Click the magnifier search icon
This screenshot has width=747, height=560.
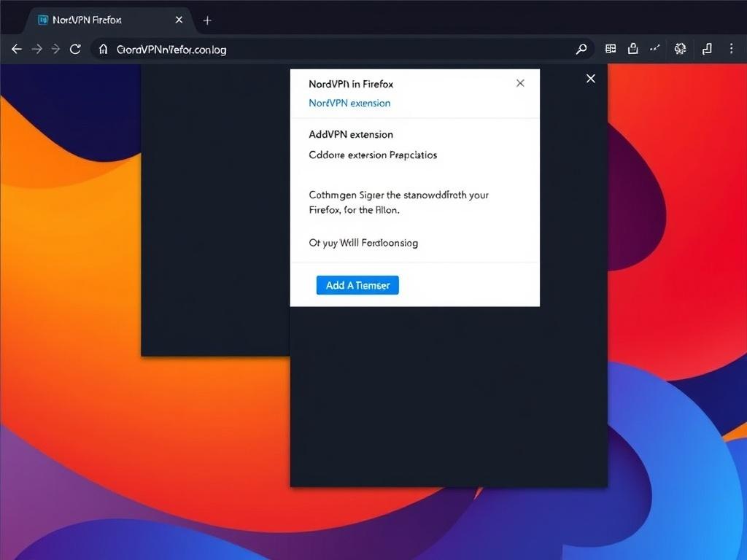tap(581, 49)
